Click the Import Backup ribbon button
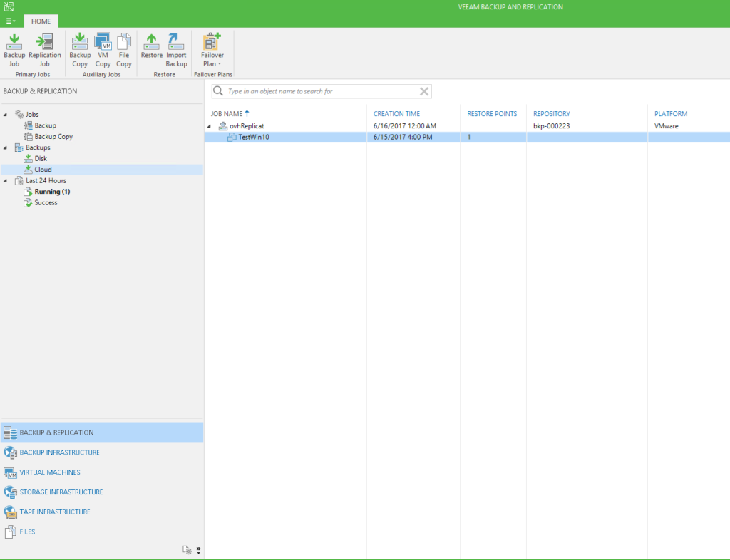The image size is (730, 560). pyautogui.click(x=177, y=51)
